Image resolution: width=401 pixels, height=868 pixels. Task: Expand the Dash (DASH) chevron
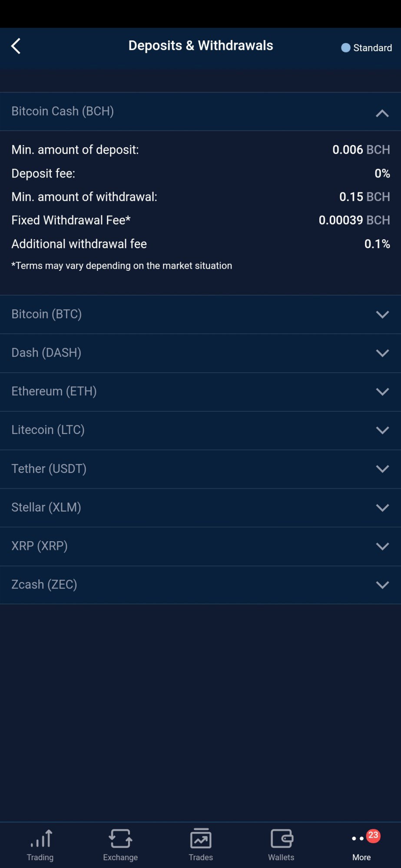click(x=382, y=353)
